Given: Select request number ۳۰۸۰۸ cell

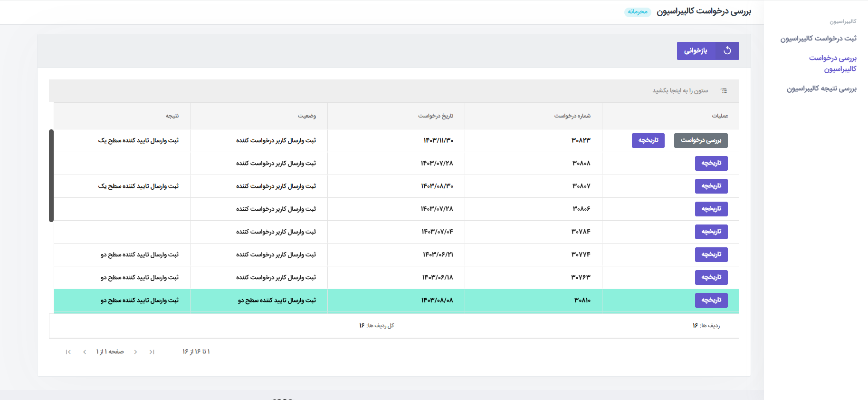Looking at the screenshot, I should point(534,163).
